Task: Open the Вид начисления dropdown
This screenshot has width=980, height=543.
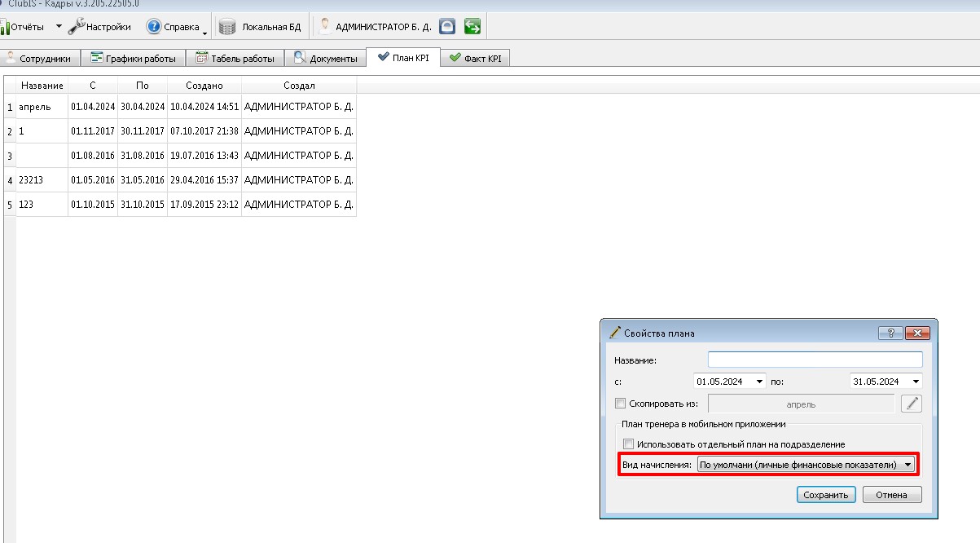Action: (x=806, y=465)
